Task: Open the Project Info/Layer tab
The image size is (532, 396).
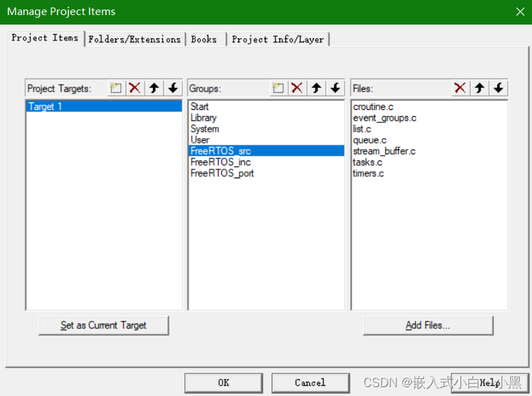Action: [x=278, y=40]
